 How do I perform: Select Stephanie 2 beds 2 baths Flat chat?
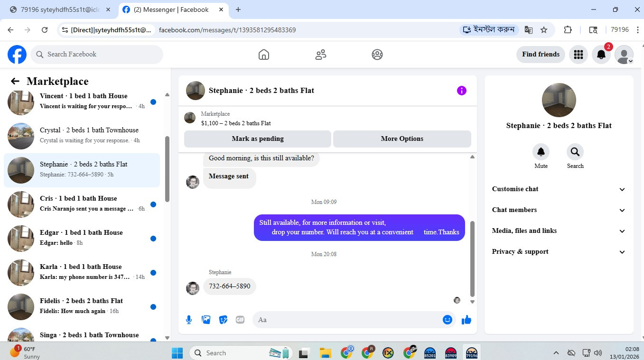pos(82,170)
